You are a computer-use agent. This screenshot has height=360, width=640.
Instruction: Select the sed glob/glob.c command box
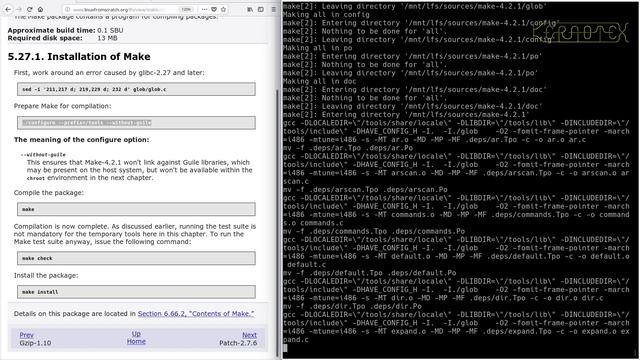click(136, 89)
